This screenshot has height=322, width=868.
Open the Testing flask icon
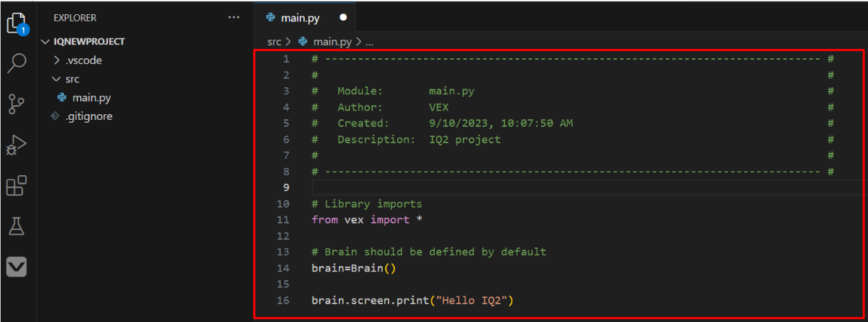click(17, 226)
